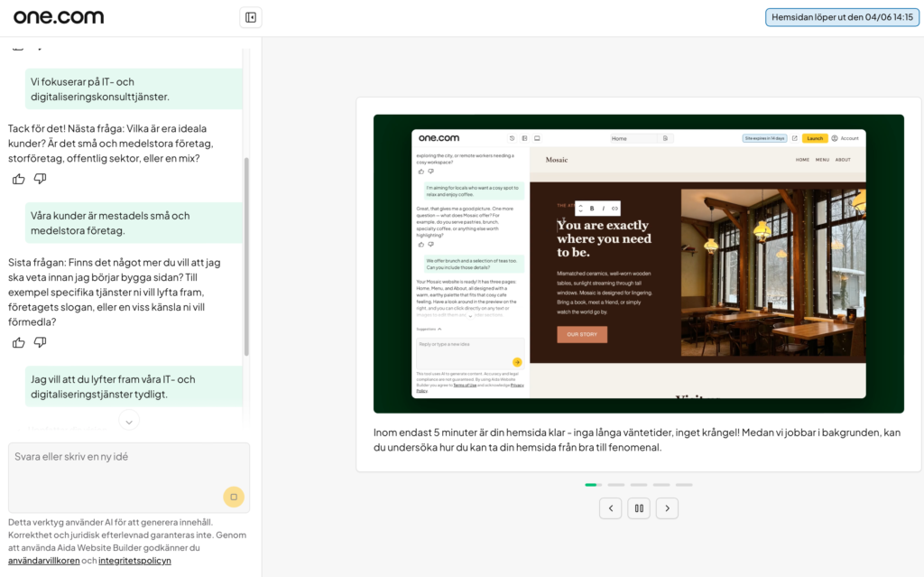Select message 'Vi fokuserar på IT- och'
Viewport: 924px width, 577px height.
pyautogui.click(x=134, y=89)
